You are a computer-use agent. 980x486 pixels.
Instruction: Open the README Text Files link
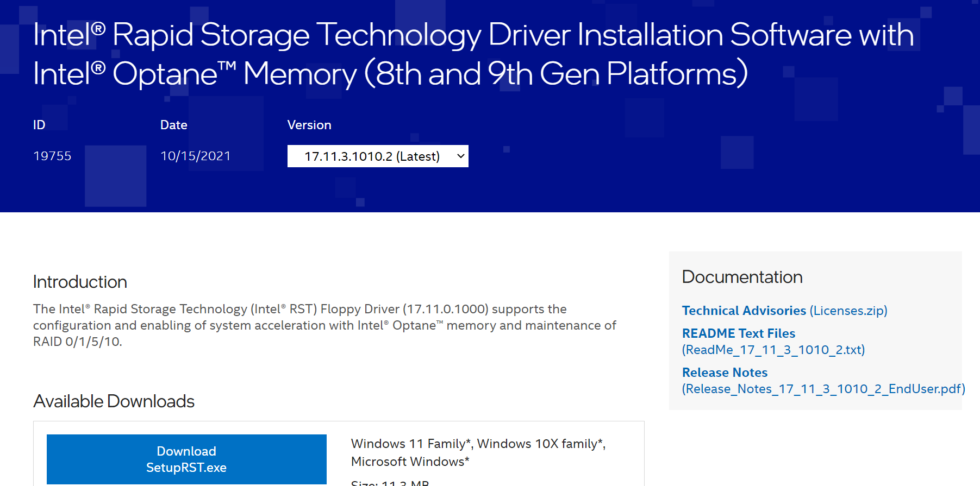(x=738, y=333)
